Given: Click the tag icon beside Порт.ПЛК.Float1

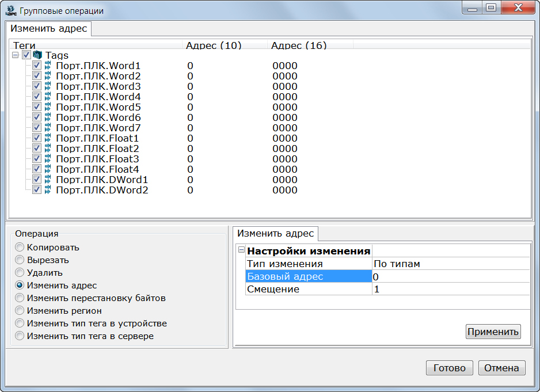Looking at the screenshot, I should (x=48, y=138).
